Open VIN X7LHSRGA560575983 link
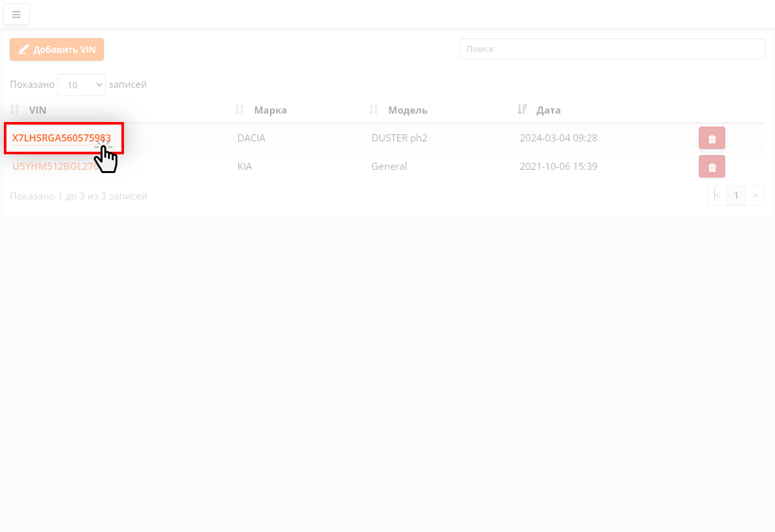 (x=61, y=138)
